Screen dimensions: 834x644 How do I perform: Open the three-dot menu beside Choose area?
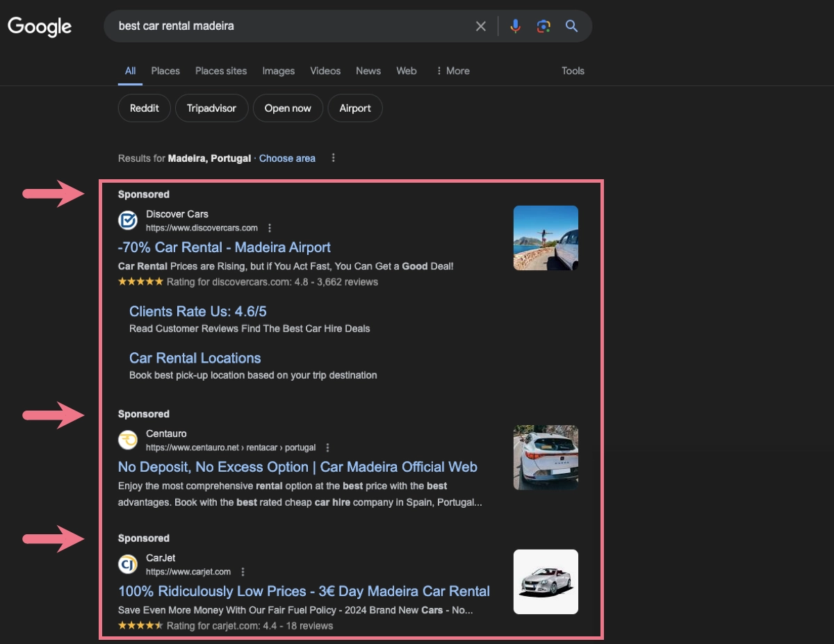(333, 158)
